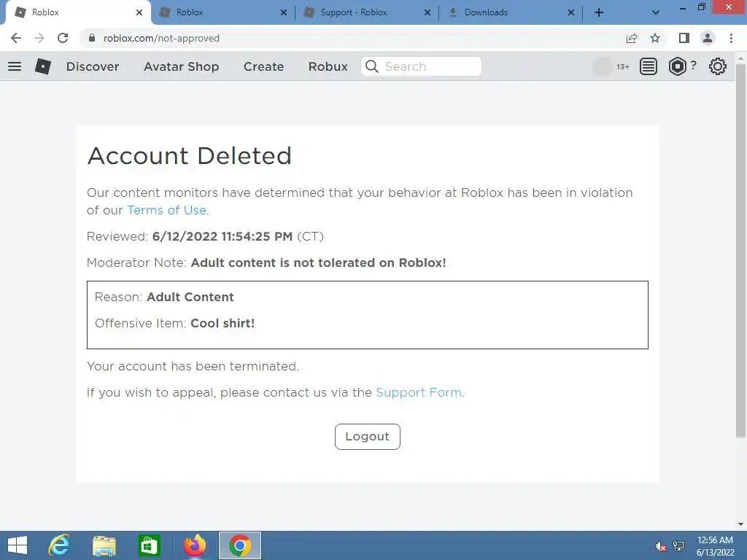The height and width of the screenshot is (560, 747).
Task: Open the Create menu item
Action: (x=263, y=66)
